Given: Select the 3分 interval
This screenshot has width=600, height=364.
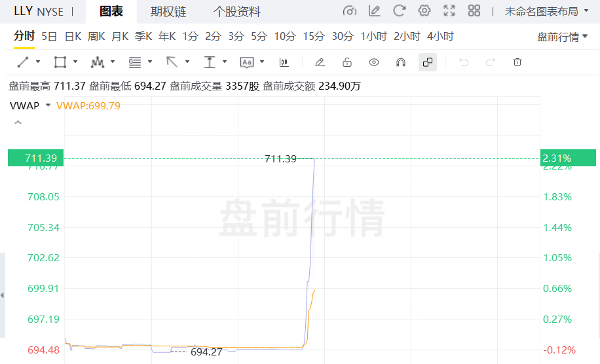Looking at the screenshot, I should (x=236, y=36).
